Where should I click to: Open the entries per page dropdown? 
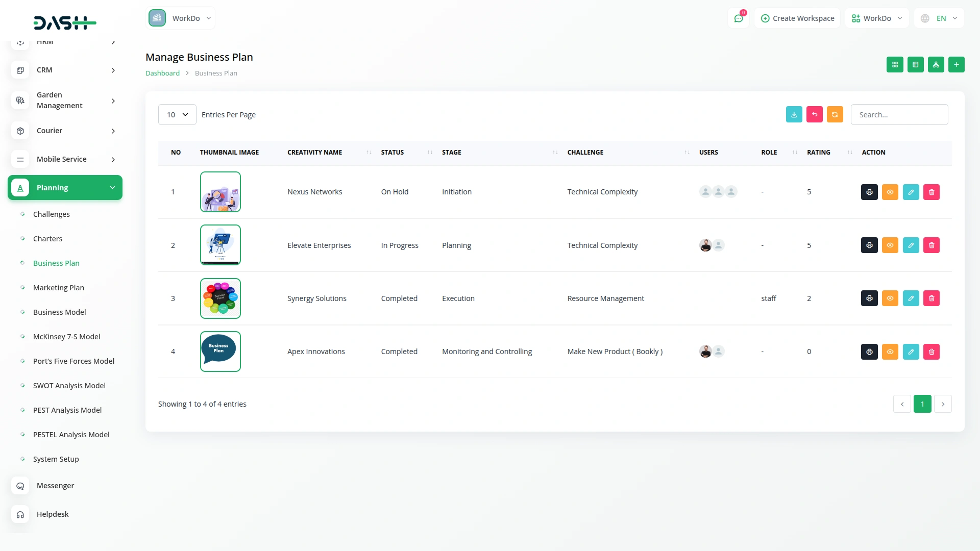point(177,115)
